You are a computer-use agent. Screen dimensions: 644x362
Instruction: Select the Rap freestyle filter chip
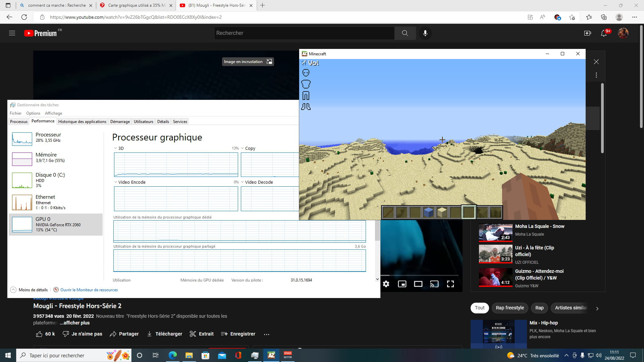(x=510, y=308)
